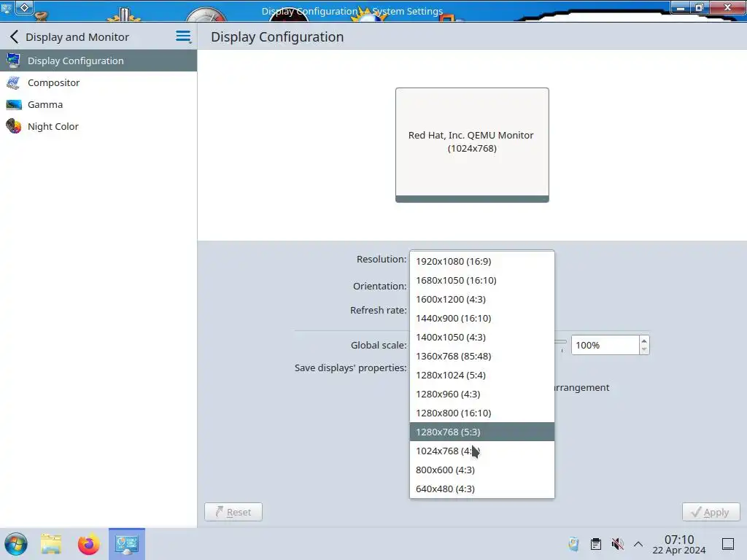This screenshot has height=560, width=747.
Task: Open Gamma settings
Action: (98, 104)
